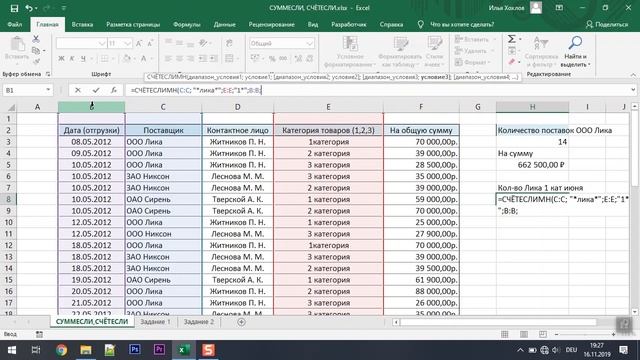Image resolution: width=640 pixels, height=360 pixels.
Task: Open the clipboard (Буфер обмена) dialog launcher
Action: point(48,74)
